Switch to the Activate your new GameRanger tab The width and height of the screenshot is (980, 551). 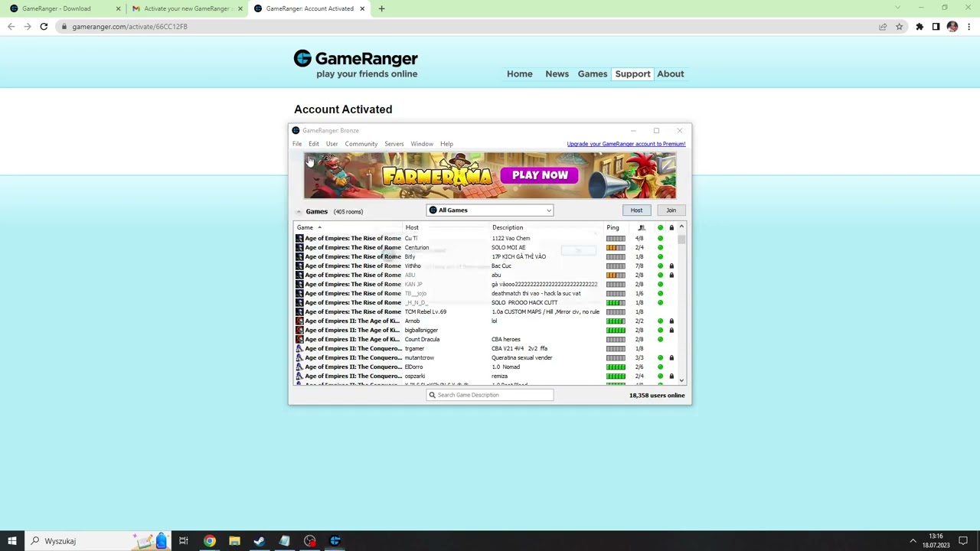(186, 8)
